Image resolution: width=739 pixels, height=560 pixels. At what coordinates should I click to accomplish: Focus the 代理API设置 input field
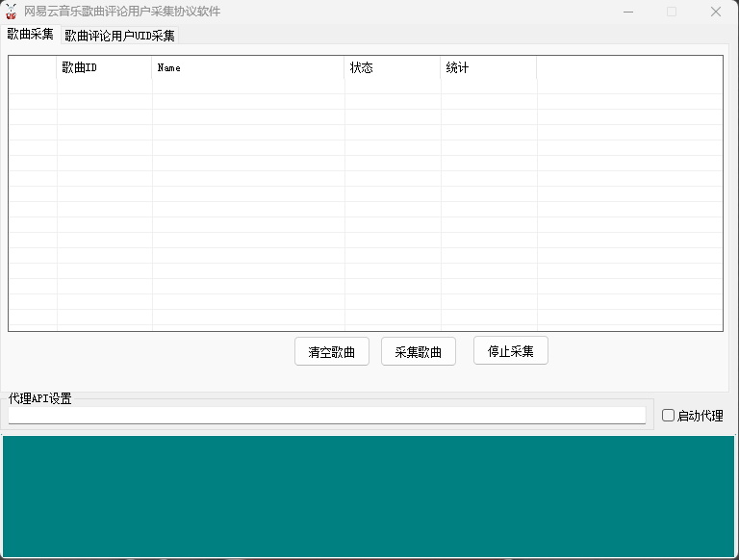pyautogui.click(x=326, y=415)
